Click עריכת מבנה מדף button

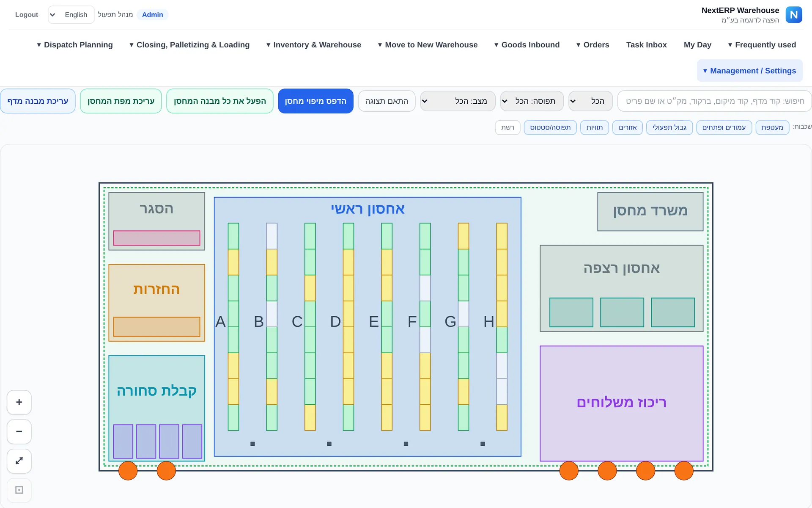tap(38, 101)
